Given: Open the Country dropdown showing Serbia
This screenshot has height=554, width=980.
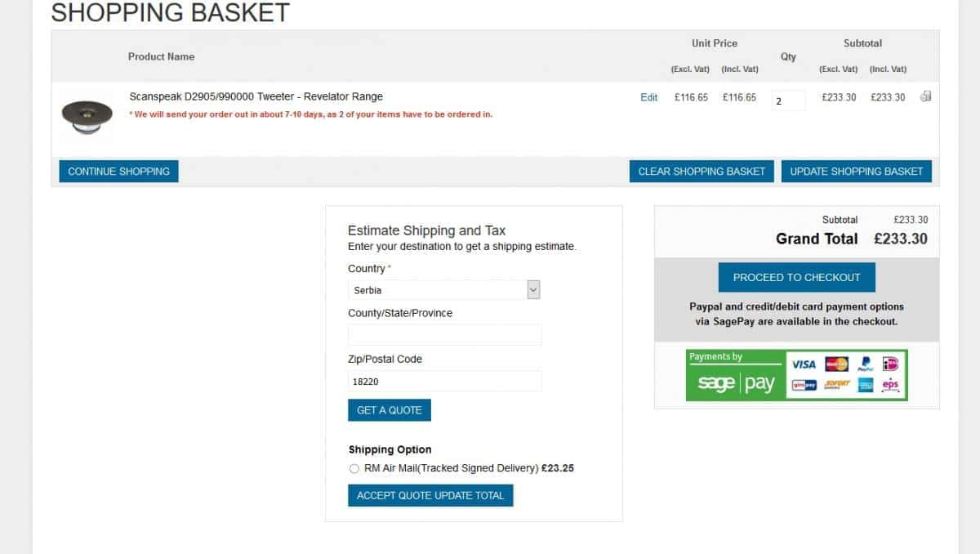Looking at the screenshot, I should tap(444, 290).
